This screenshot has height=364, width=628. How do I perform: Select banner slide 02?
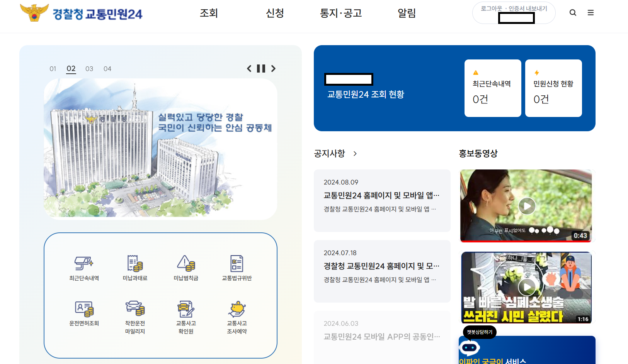(71, 69)
